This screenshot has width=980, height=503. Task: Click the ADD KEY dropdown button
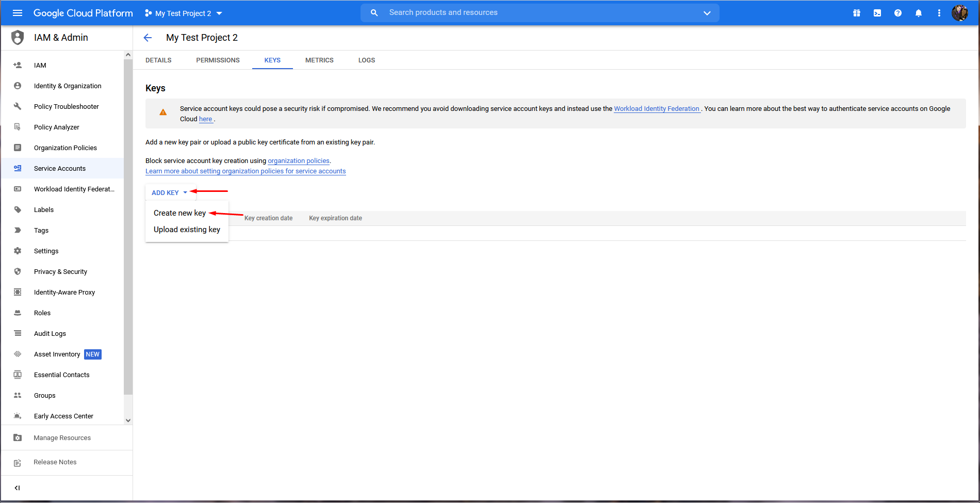click(x=170, y=192)
